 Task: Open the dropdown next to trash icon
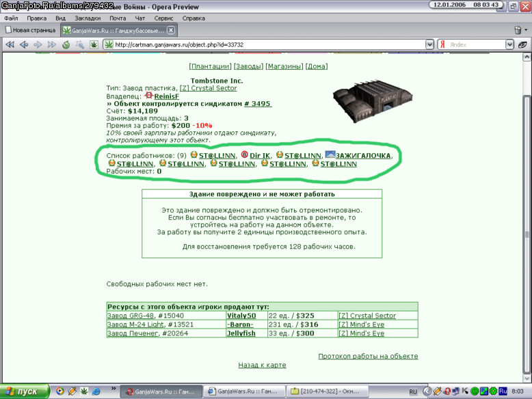[526, 30]
